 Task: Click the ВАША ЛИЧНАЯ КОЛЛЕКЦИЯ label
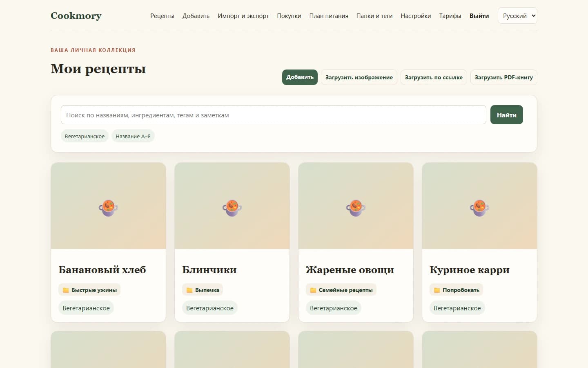point(93,50)
